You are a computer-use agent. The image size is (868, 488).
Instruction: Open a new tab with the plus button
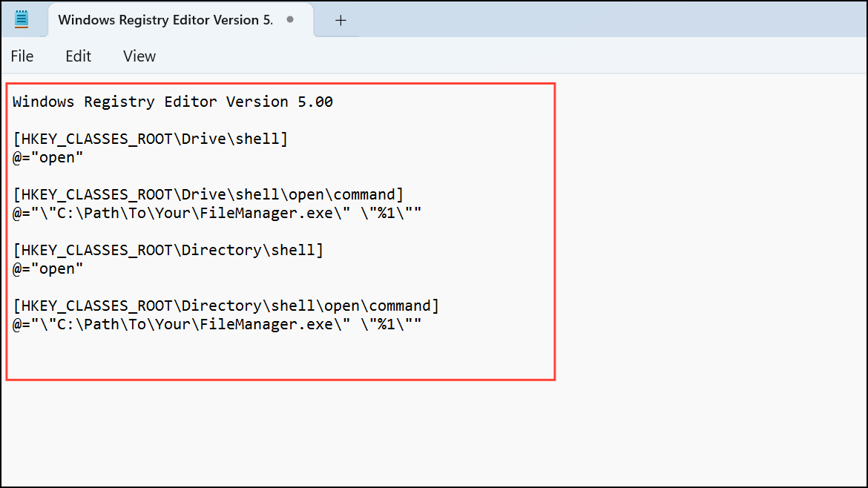pyautogui.click(x=341, y=20)
